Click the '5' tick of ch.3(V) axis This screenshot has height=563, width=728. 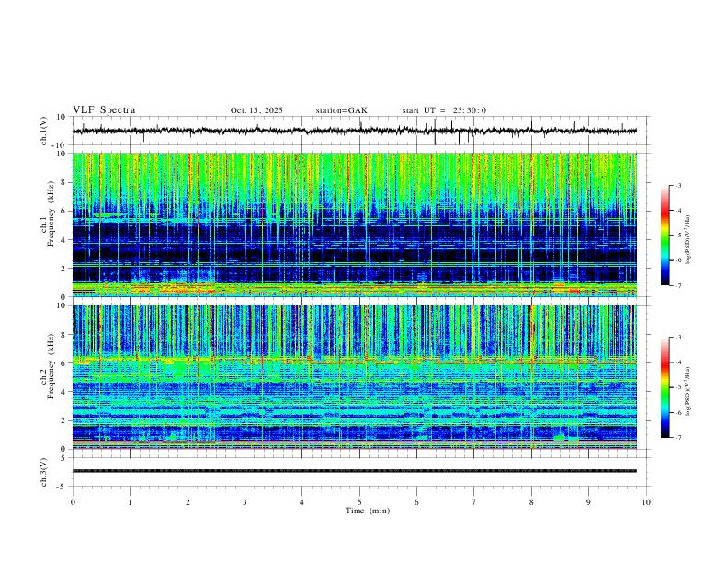coord(63,457)
